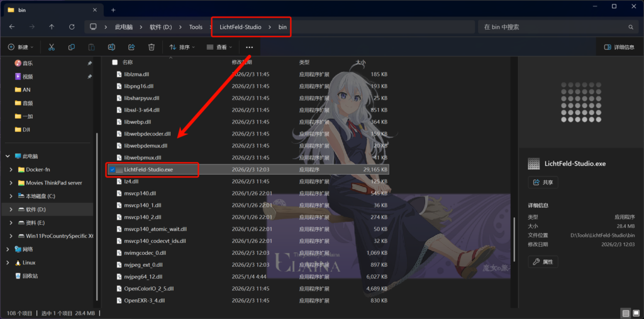
Task: Click the share icon in toolbar
Action: pos(131,47)
